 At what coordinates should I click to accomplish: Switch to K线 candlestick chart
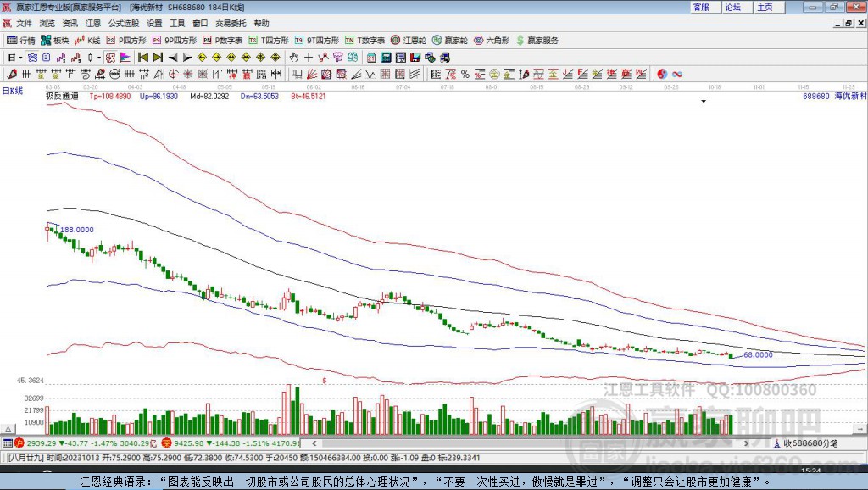point(87,41)
